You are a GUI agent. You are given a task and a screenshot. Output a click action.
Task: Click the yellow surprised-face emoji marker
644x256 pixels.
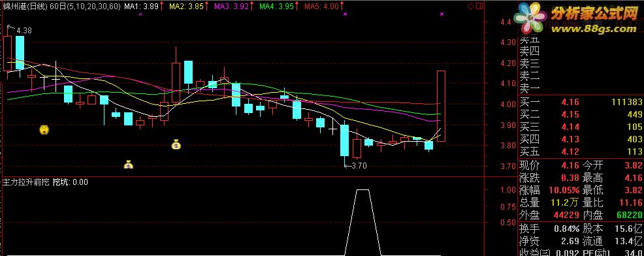44,130
